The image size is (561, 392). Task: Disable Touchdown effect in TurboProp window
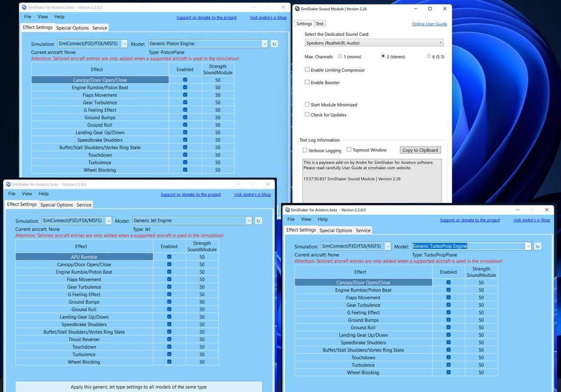[x=448, y=357]
